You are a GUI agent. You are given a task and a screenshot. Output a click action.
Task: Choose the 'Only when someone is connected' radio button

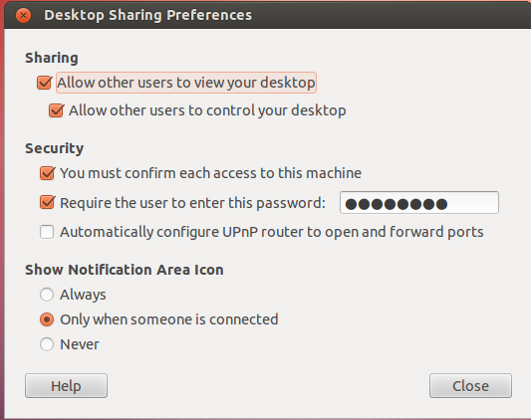pos(47,319)
